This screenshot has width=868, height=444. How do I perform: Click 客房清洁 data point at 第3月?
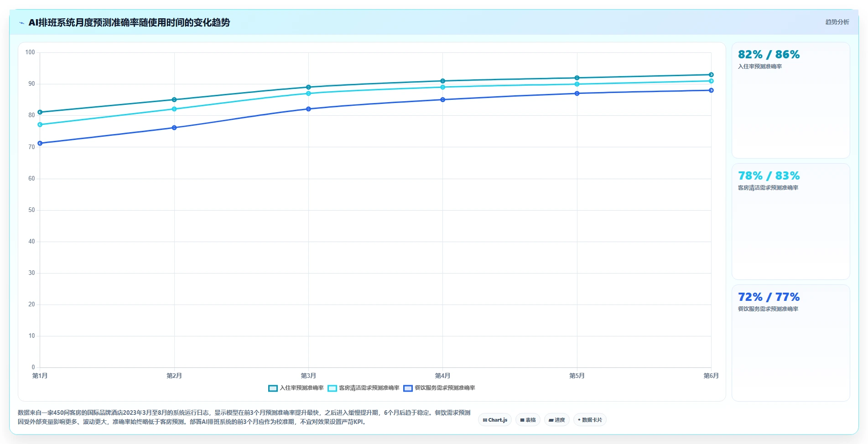click(308, 93)
